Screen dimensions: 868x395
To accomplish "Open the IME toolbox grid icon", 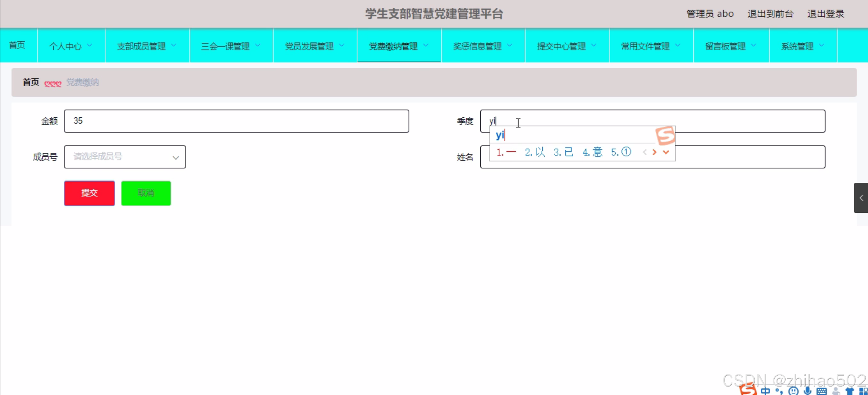I will point(863,391).
